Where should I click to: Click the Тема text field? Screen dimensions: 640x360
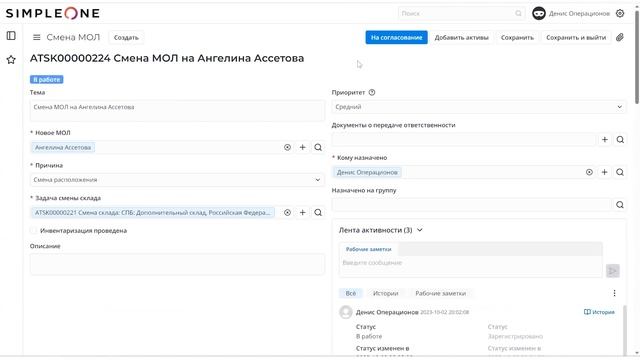point(177,111)
